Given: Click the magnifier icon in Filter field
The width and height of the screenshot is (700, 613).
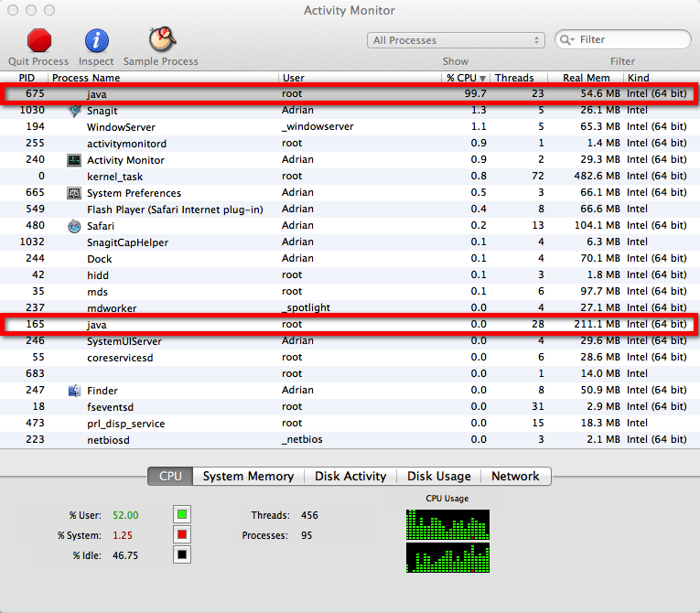Looking at the screenshot, I should pyautogui.click(x=566, y=39).
